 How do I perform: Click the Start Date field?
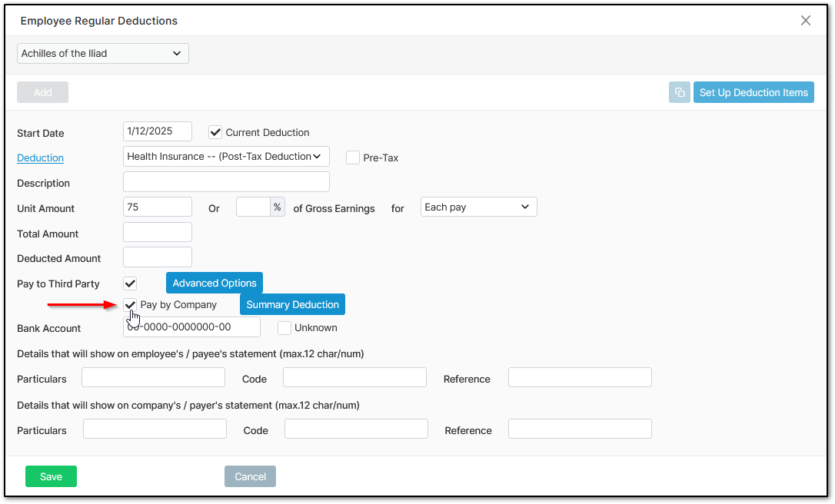point(158,131)
